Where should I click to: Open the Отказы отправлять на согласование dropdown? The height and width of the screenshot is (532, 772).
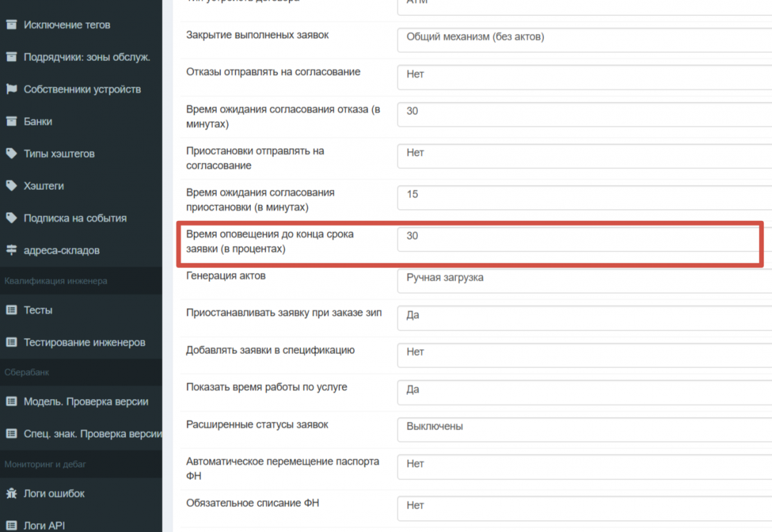point(584,75)
